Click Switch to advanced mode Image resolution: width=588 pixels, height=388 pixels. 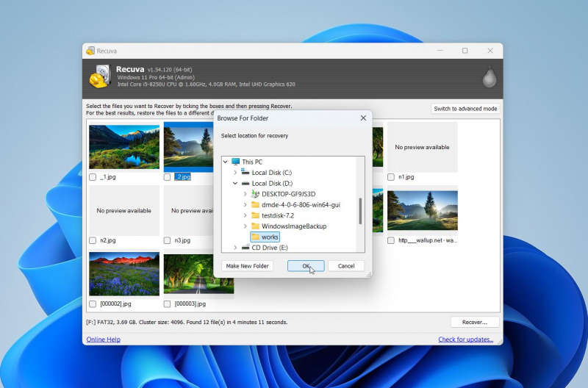pyautogui.click(x=465, y=109)
